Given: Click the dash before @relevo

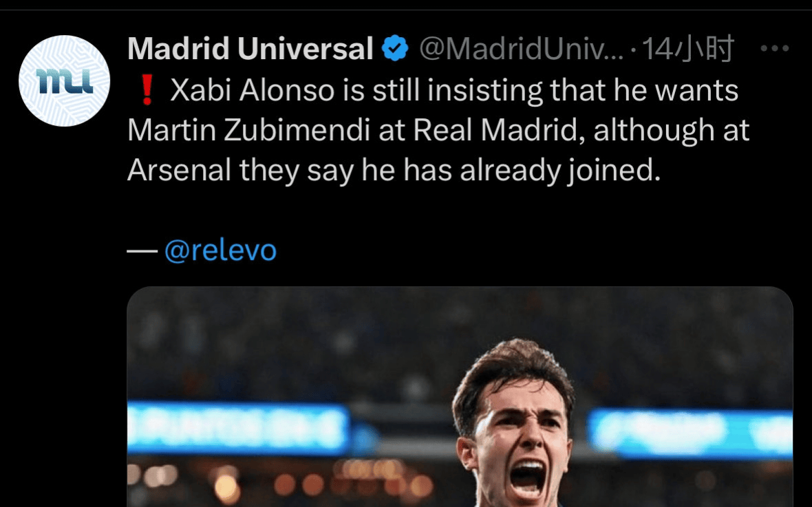Looking at the screenshot, I should (142, 250).
